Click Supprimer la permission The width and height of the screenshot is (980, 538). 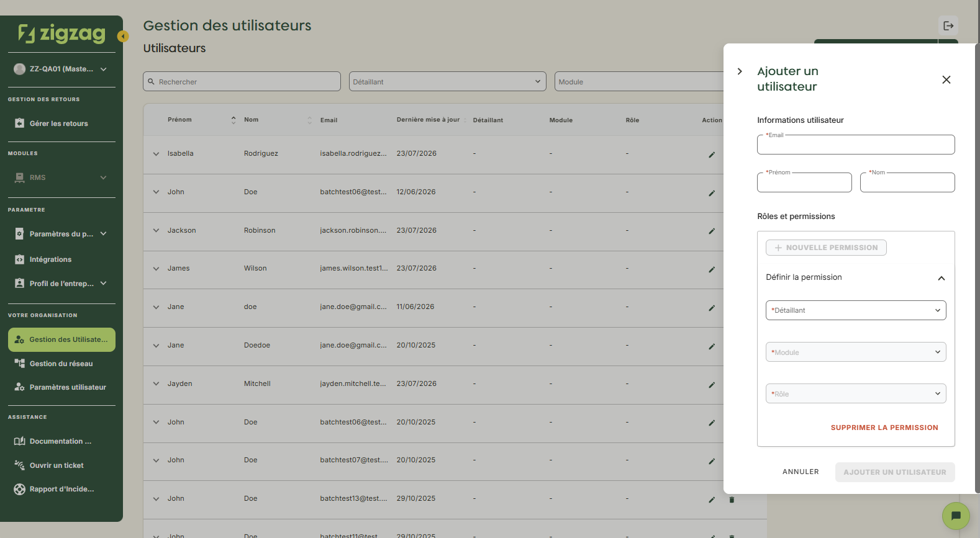(884, 428)
